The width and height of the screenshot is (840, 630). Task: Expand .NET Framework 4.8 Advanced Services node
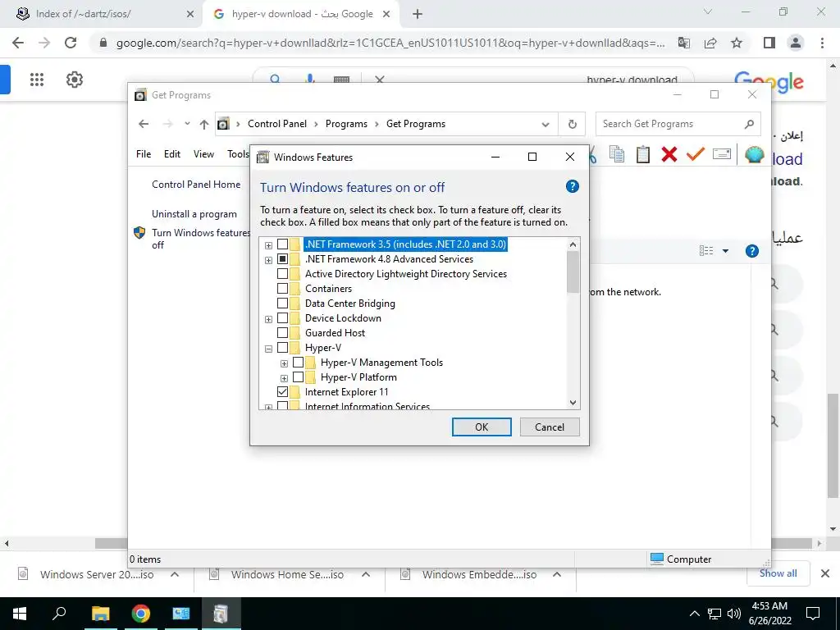click(x=268, y=260)
